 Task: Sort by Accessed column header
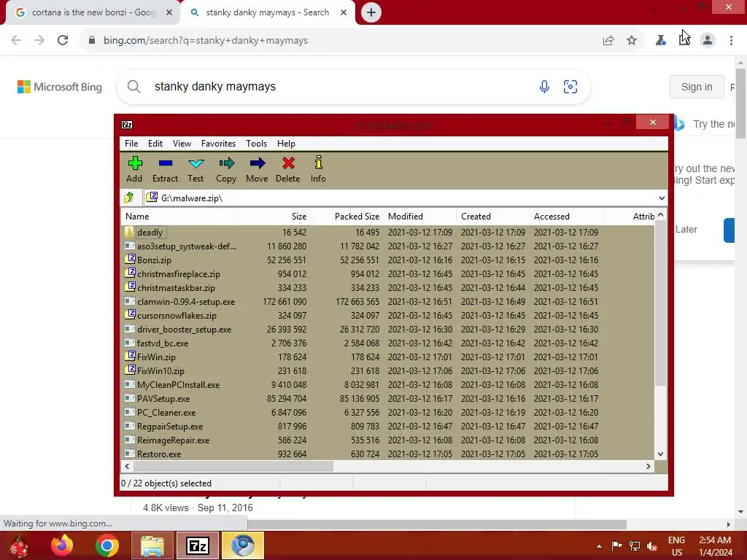tap(565, 216)
